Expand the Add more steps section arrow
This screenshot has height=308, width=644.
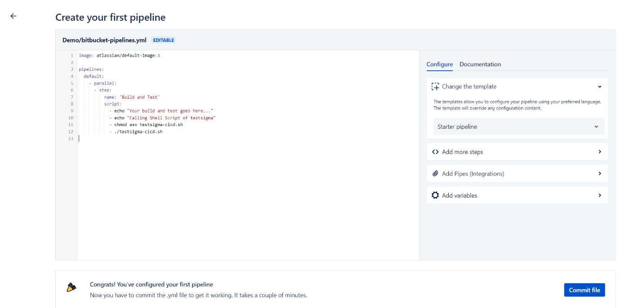599,152
